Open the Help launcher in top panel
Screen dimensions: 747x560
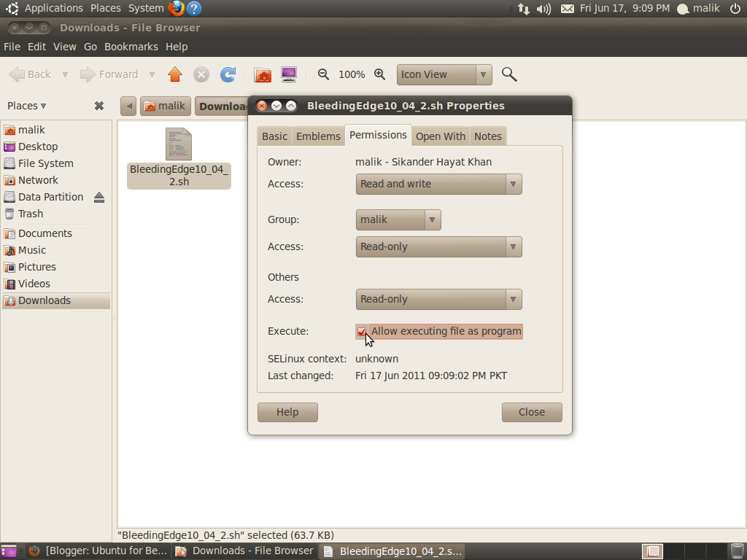pos(194,8)
